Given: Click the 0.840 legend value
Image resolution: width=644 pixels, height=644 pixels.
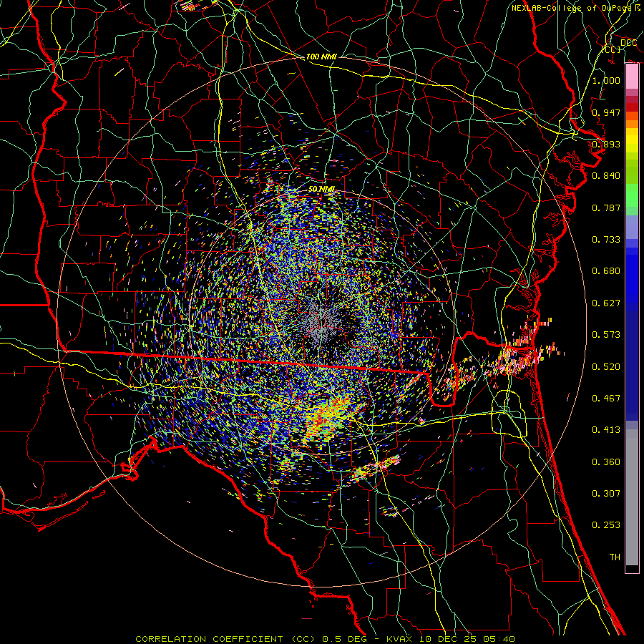Looking at the screenshot, I should tap(606, 176).
